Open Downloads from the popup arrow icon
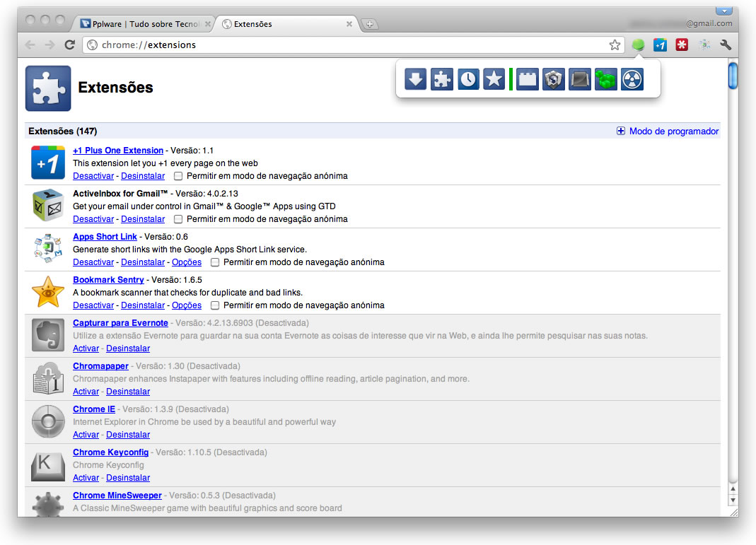This screenshot has height=545, width=756. coord(415,79)
